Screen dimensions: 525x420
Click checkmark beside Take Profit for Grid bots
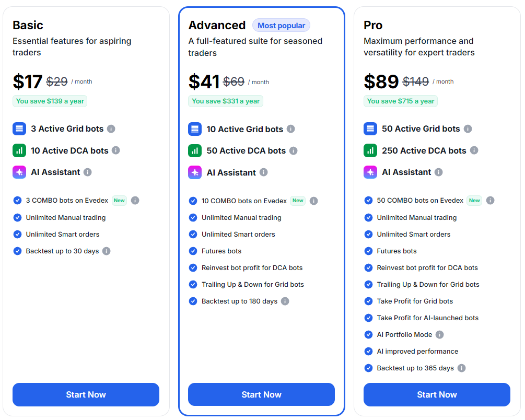(369, 301)
